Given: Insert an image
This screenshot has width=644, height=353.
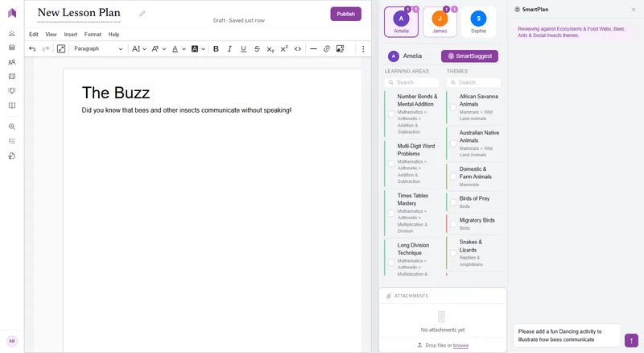Looking at the screenshot, I should click(x=340, y=49).
